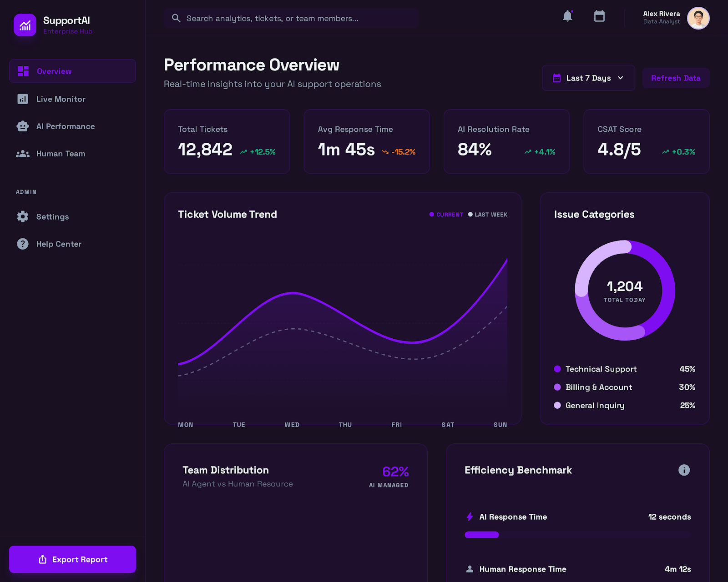Click the SupportAI logo icon
728x582 pixels.
pos(25,25)
